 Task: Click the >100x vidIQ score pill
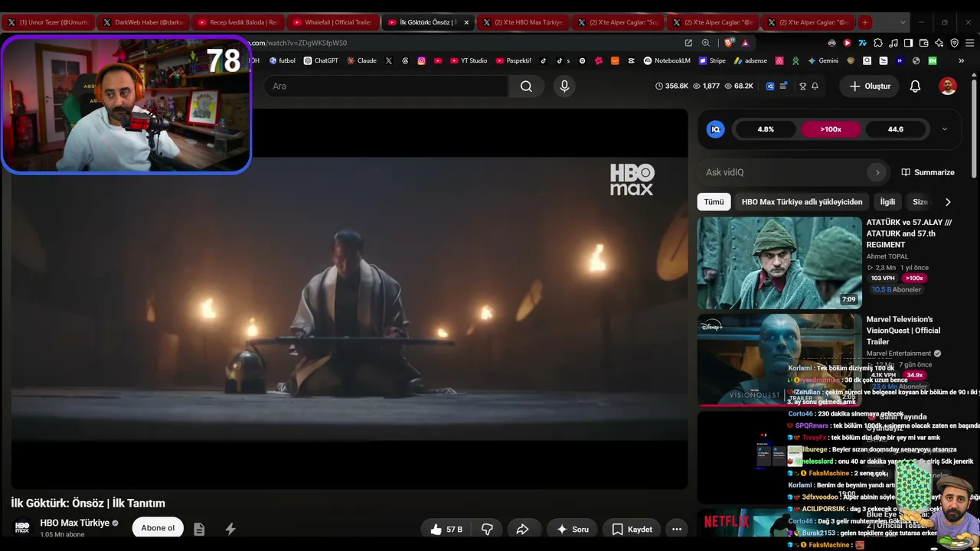[x=831, y=129]
